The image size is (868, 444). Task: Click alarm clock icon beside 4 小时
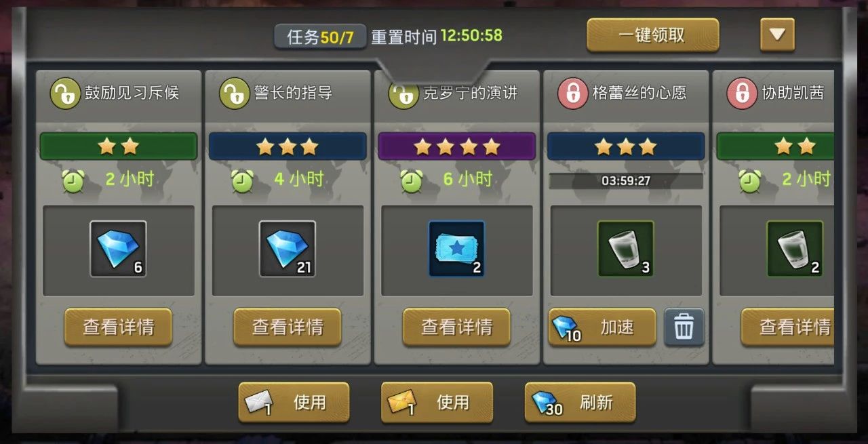click(242, 180)
